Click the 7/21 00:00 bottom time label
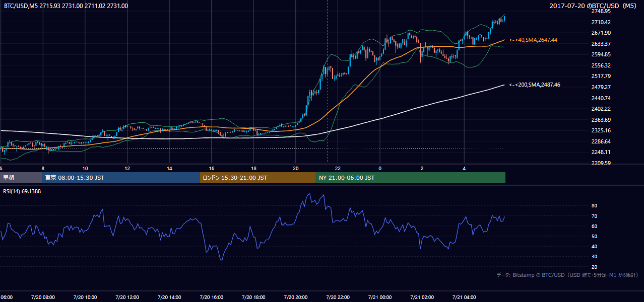The image size is (644, 302). pos(379,297)
